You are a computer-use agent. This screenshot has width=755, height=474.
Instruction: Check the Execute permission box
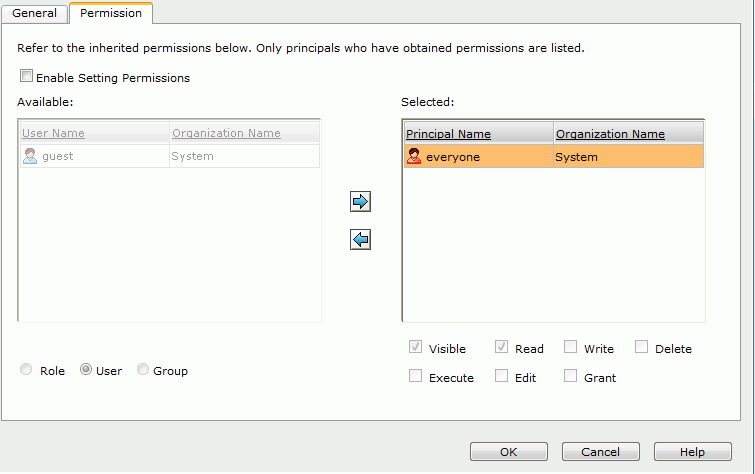point(415,376)
